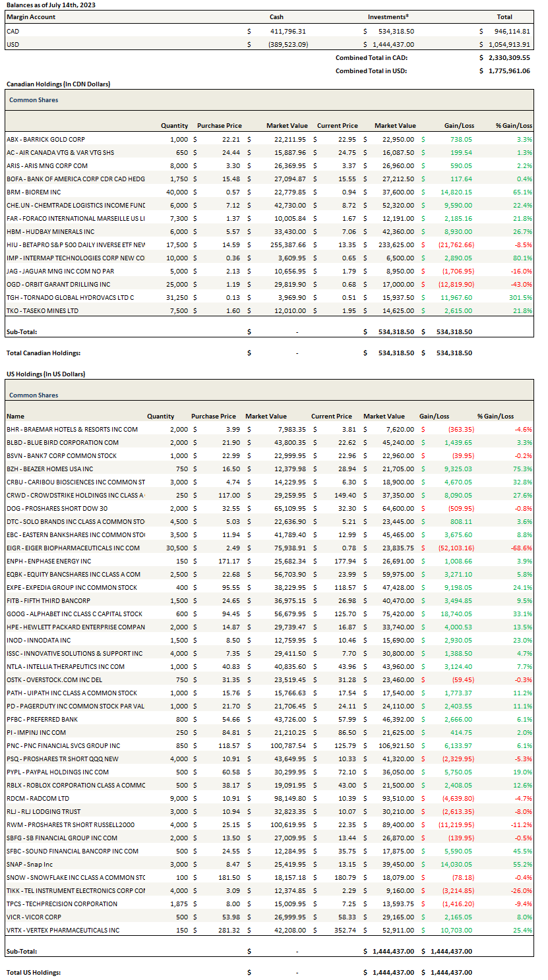Image resolution: width=548 pixels, height=980 pixels.
Task: Click the US Holdings (In US Dollars) heading
Action: tap(46, 374)
